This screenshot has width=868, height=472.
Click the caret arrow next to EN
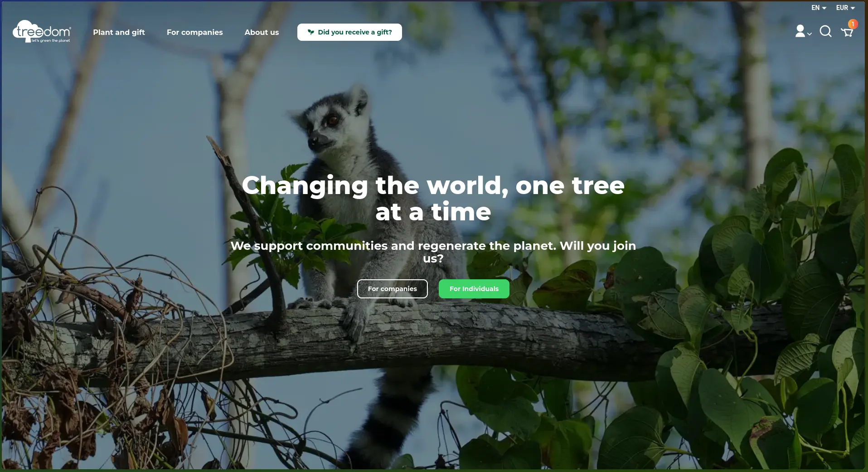coord(824,8)
